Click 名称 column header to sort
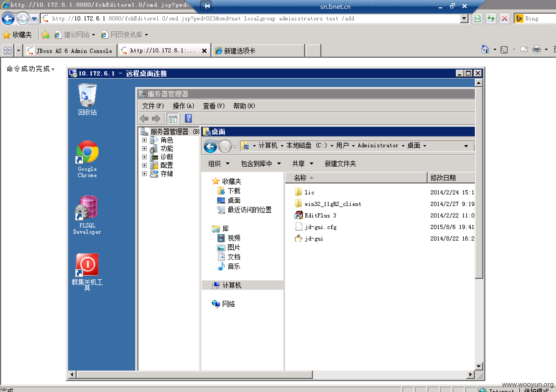 [356, 178]
